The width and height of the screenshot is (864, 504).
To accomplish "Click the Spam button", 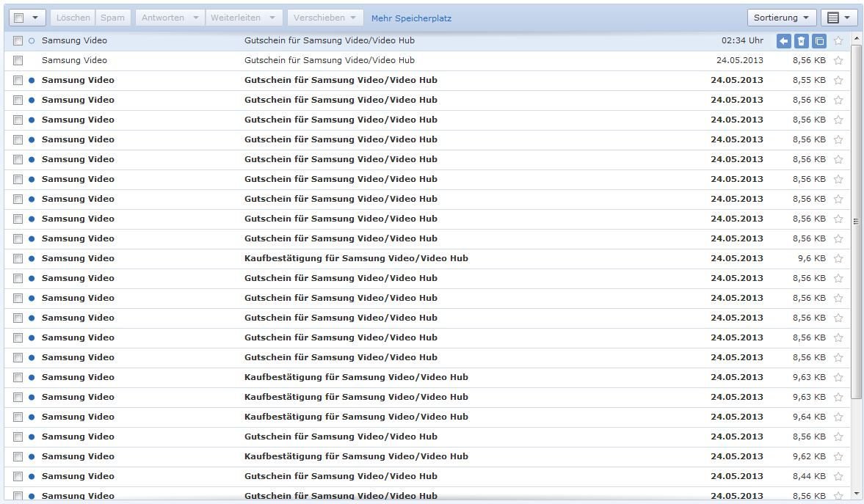I will pos(113,18).
